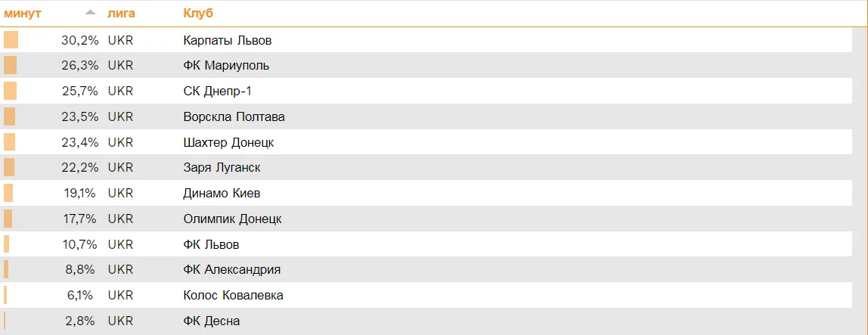Open the Олимпик Донецк club page
The height and width of the screenshot is (335, 868).
(x=232, y=219)
